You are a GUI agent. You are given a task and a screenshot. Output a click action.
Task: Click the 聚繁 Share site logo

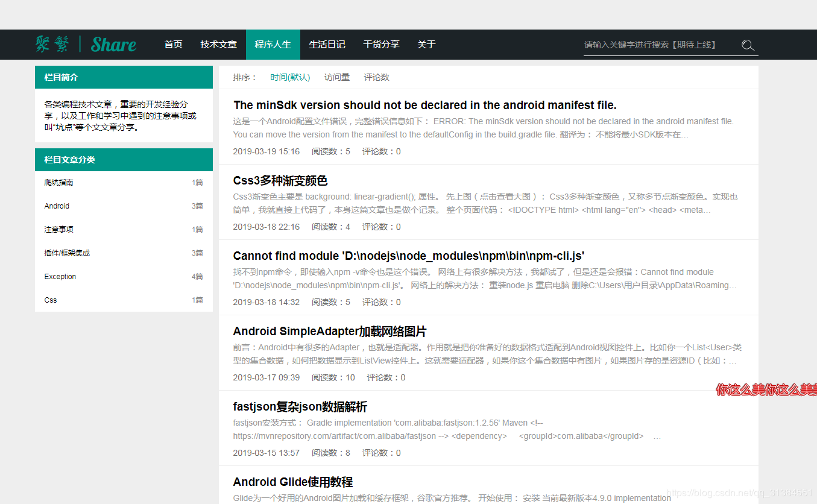pos(86,44)
